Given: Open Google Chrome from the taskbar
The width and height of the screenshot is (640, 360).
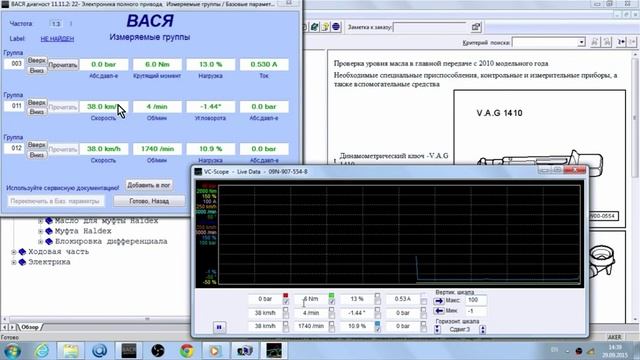Looking at the screenshot, I should 187,351.
